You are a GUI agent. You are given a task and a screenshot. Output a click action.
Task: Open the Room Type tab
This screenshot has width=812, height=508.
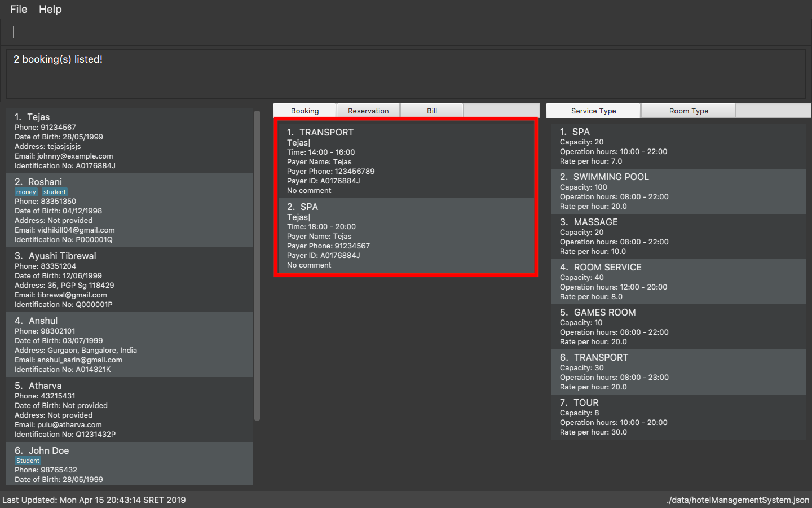[x=689, y=111]
